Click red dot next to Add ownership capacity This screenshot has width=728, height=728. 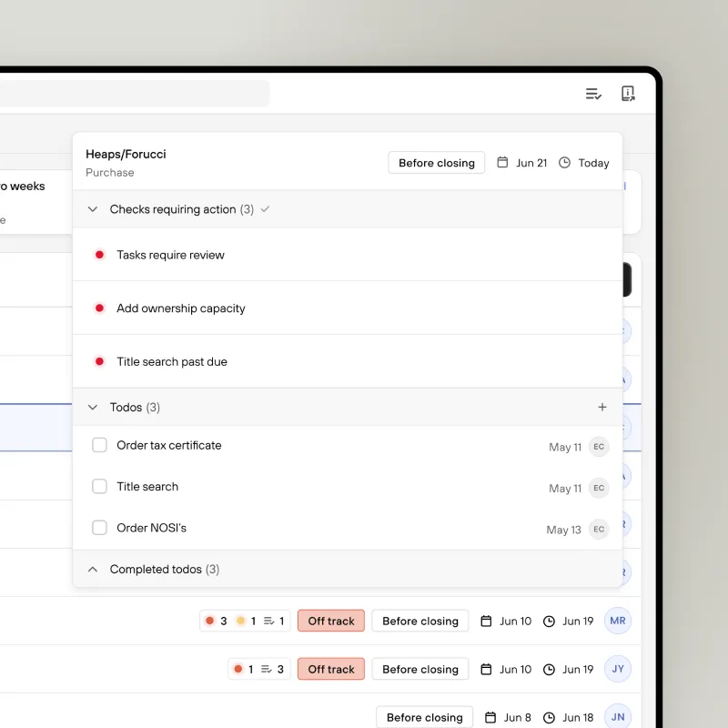99,308
